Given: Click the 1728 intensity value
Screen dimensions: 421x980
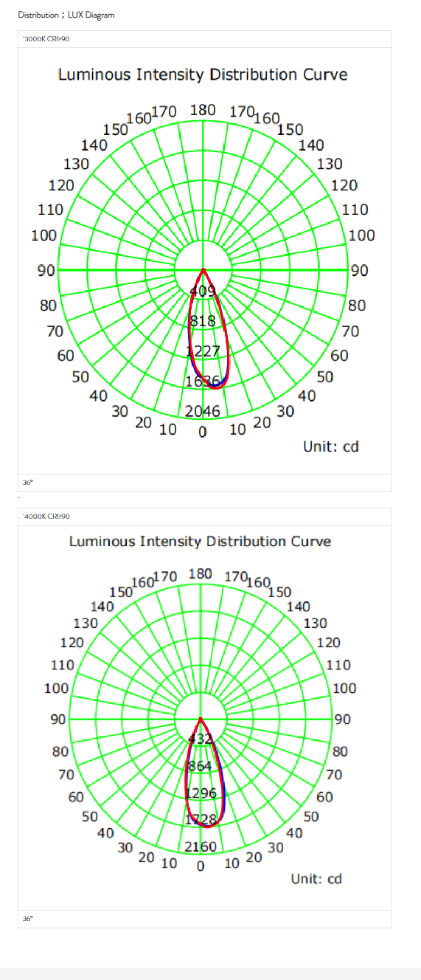Looking at the screenshot, I should [x=201, y=820].
